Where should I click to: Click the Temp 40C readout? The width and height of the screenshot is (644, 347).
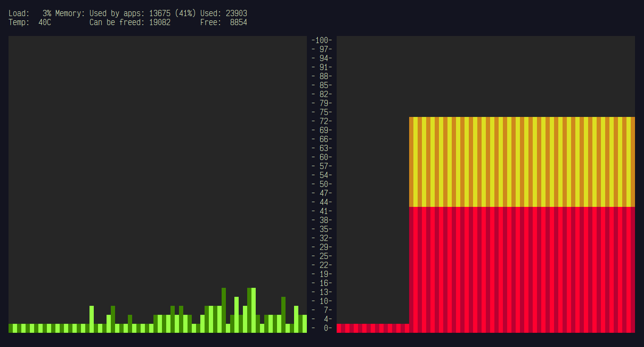(29, 22)
